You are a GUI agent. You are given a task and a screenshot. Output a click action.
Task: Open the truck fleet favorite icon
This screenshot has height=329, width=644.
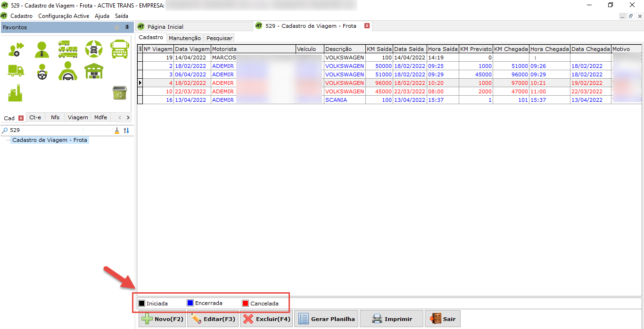tap(68, 49)
